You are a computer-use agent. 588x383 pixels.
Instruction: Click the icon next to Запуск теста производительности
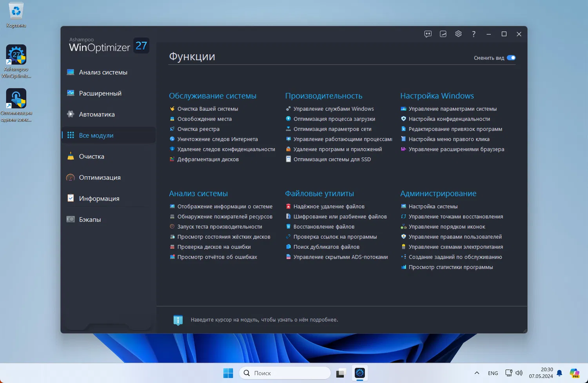click(x=172, y=226)
